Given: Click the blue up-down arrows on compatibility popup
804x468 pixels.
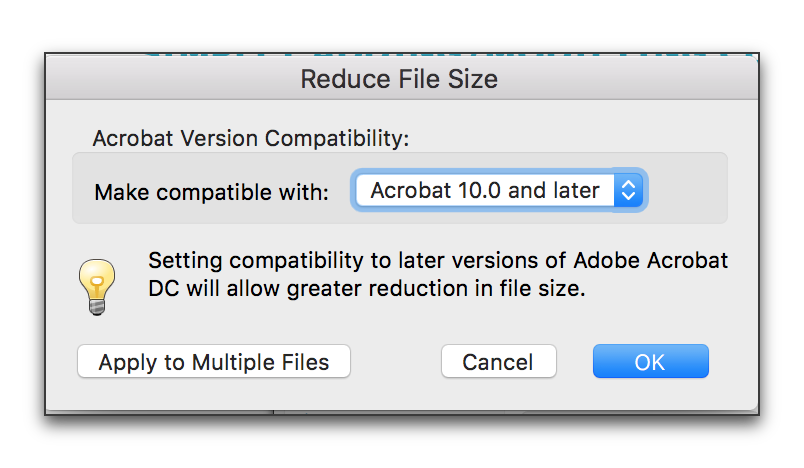Looking at the screenshot, I should [628, 191].
